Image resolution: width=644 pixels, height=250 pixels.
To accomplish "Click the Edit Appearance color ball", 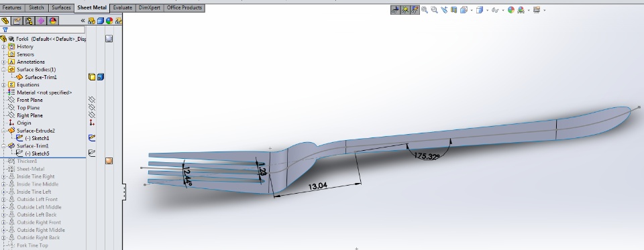I will (x=511, y=10).
